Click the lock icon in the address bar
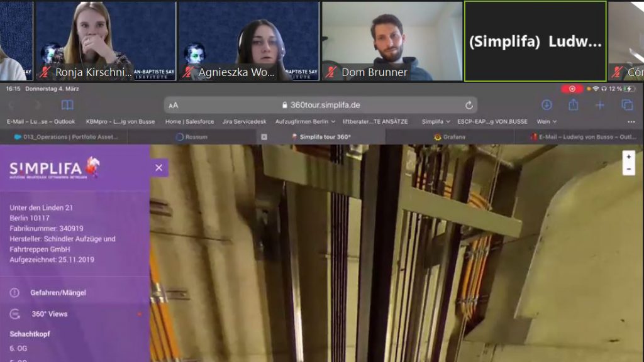This screenshot has width=644, height=362. (x=285, y=106)
